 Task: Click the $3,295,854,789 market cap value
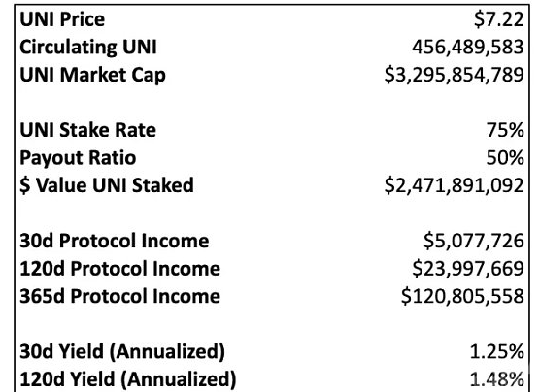(454, 75)
